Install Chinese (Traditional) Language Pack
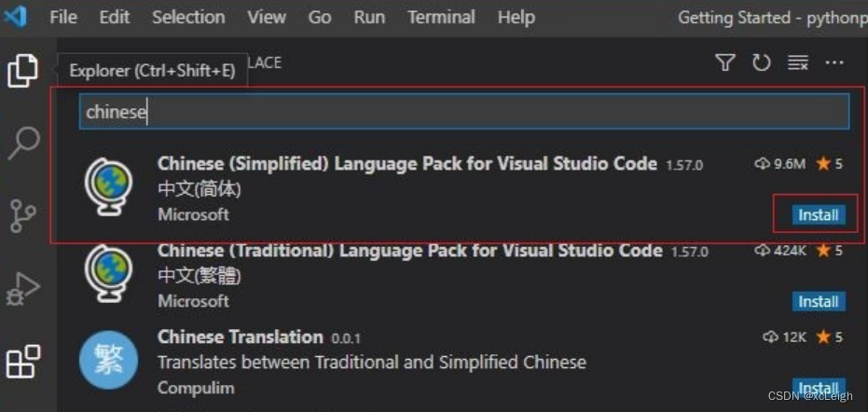The width and height of the screenshot is (868, 412). coord(819,302)
